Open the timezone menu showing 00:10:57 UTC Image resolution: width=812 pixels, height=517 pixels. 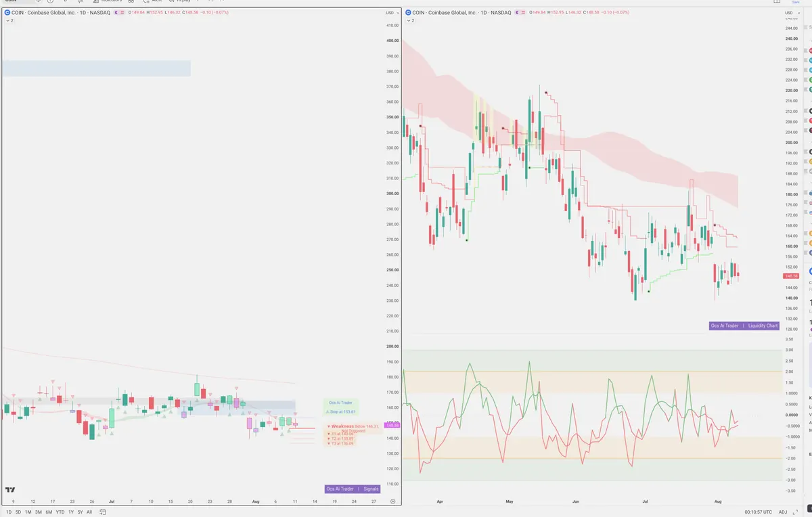click(x=758, y=512)
